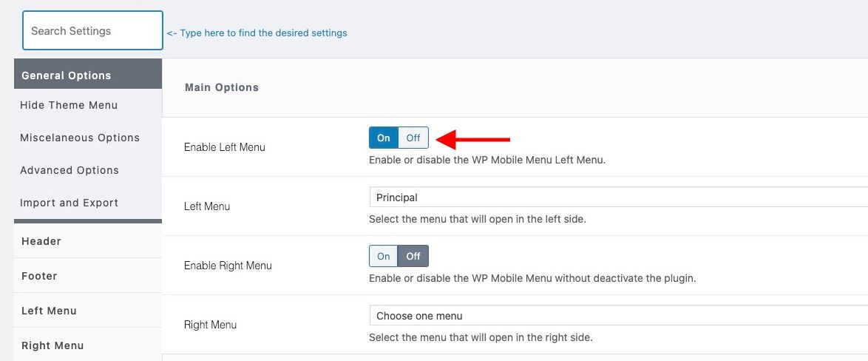Image resolution: width=868 pixels, height=361 pixels.
Task: Open the Right Menu 'Choose one menu' dropdown
Action: (x=618, y=316)
